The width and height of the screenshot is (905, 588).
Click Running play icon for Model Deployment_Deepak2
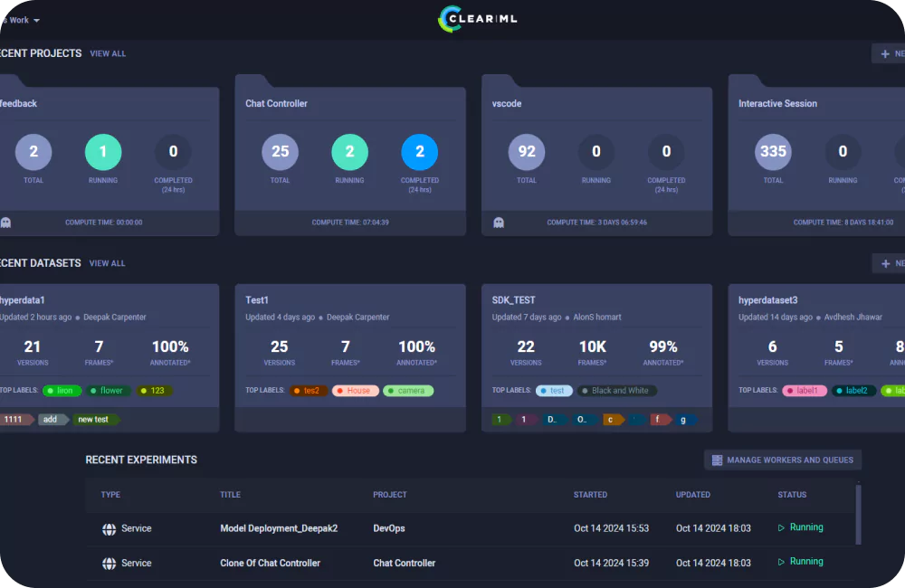click(781, 527)
